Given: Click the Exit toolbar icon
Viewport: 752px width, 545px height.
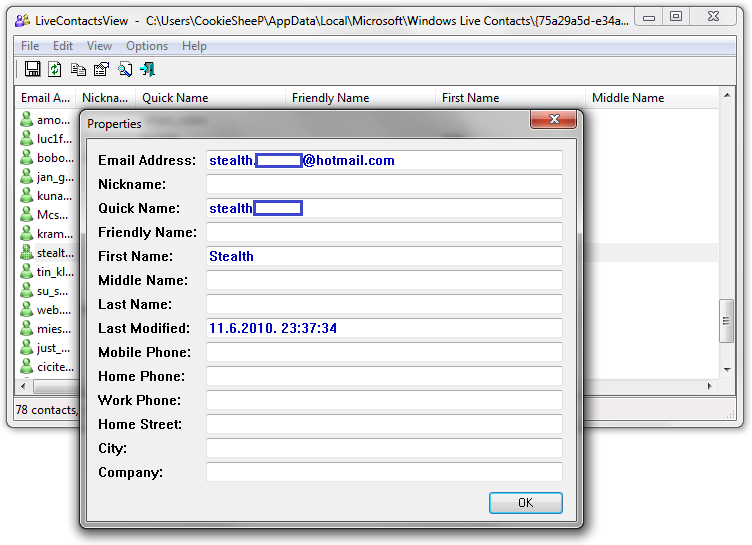Looking at the screenshot, I should [147, 70].
